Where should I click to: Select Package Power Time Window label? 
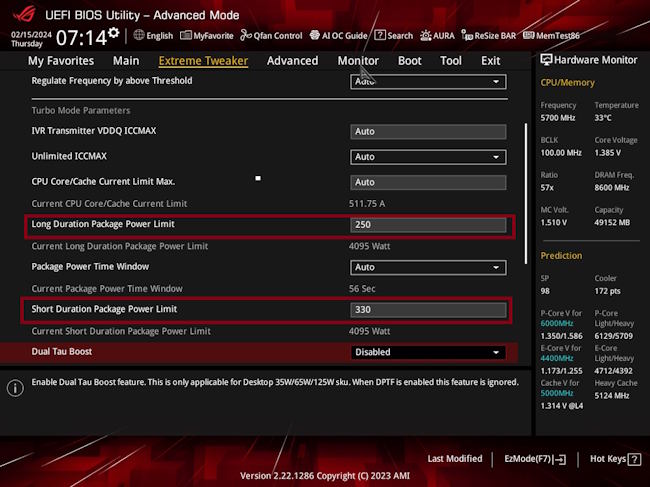point(90,267)
